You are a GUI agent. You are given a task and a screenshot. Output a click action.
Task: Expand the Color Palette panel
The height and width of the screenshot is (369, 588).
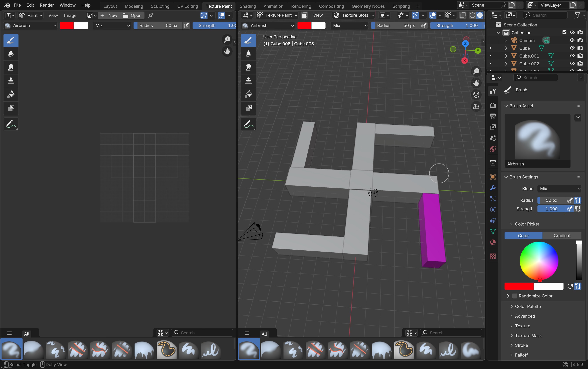tap(528, 306)
